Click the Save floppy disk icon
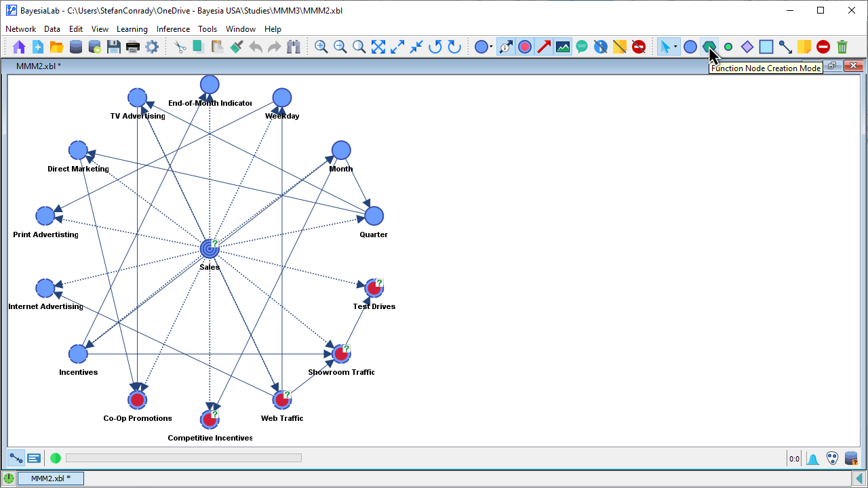The image size is (868, 488). pyautogui.click(x=114, y=47)
